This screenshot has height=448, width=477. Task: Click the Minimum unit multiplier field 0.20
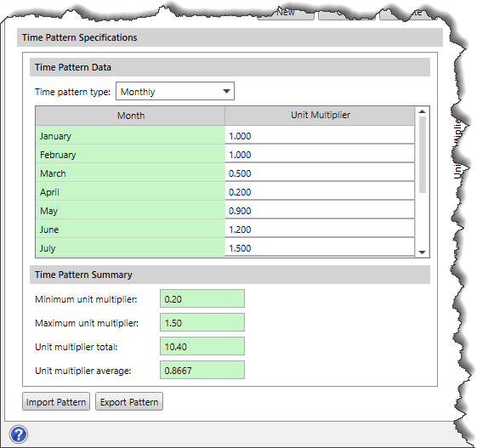(x=202, y=298)
